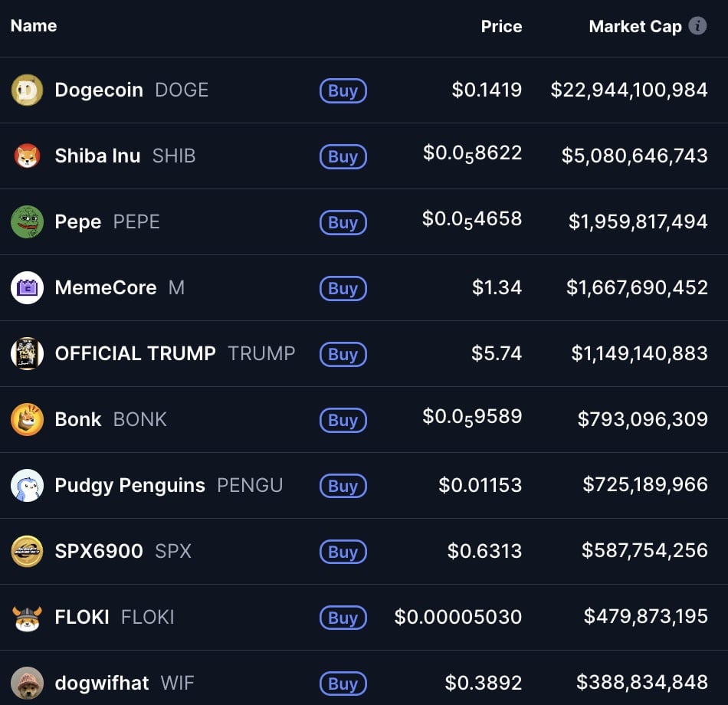Sort list by Name column header
Image resolution: width=728 pixels, height=705 pixels.
[34, 25]
